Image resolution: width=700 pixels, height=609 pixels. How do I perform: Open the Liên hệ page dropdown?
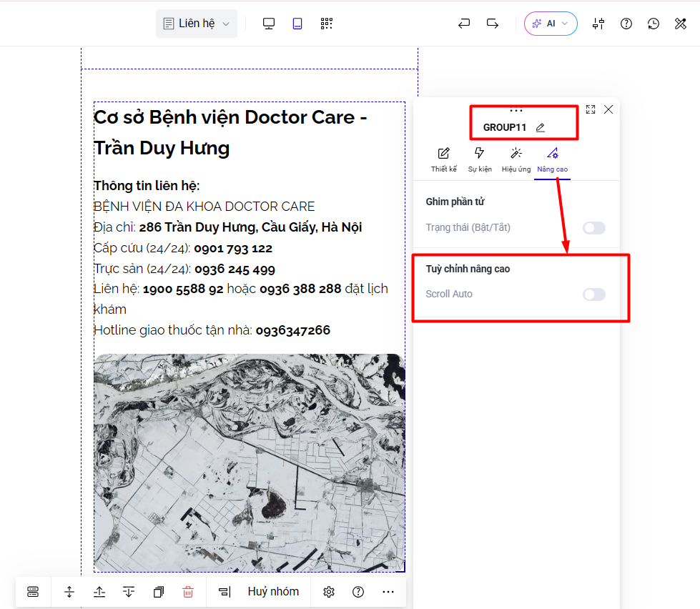197,24
